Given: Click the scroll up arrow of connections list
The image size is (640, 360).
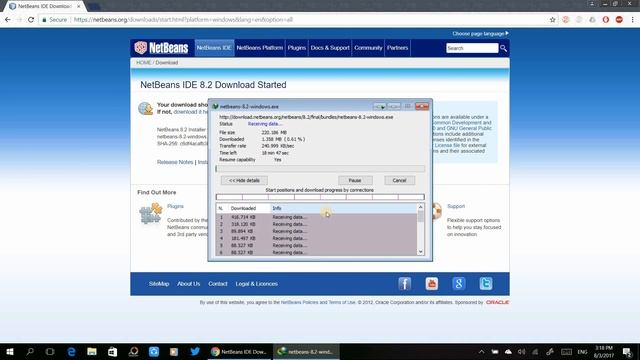Looking at the screenshot, I should 420,207.
